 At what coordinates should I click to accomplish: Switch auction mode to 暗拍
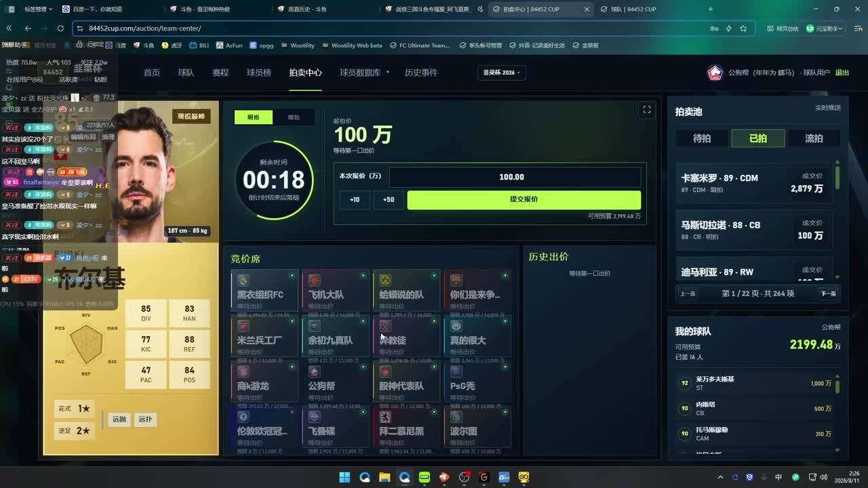point(294,117)
